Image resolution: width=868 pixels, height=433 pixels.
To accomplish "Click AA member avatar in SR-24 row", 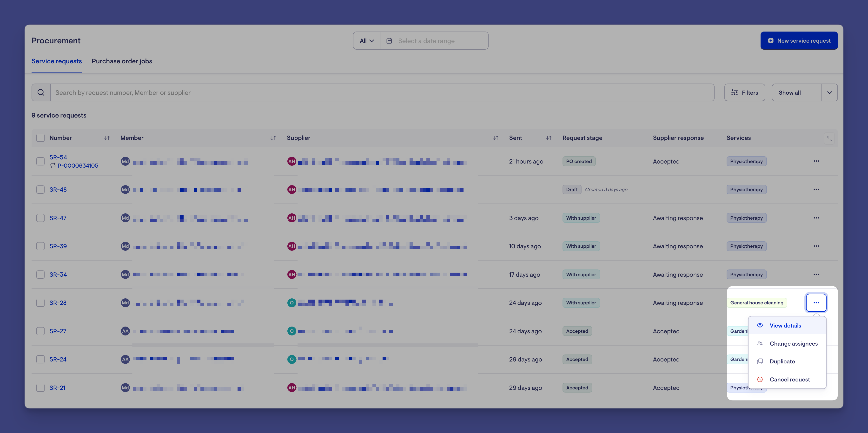I will pos(125,359).
